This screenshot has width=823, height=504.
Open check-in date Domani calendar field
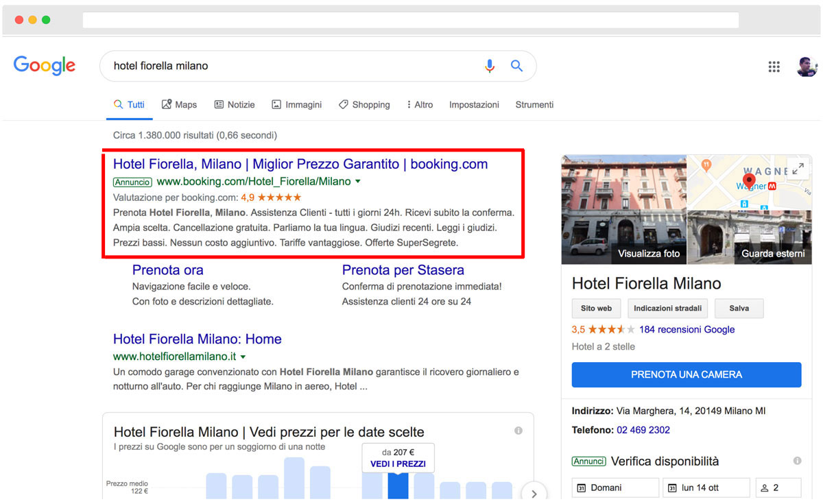tap(615, 488)
